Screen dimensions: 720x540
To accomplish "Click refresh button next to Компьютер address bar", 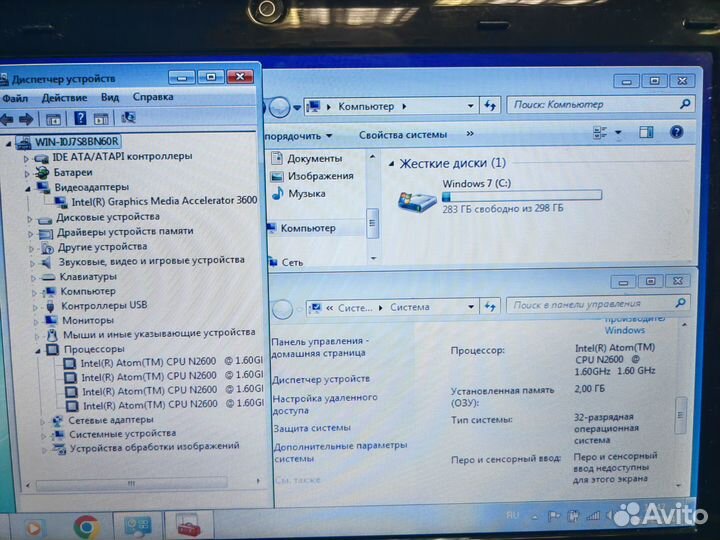I will [x=490, y=106].
